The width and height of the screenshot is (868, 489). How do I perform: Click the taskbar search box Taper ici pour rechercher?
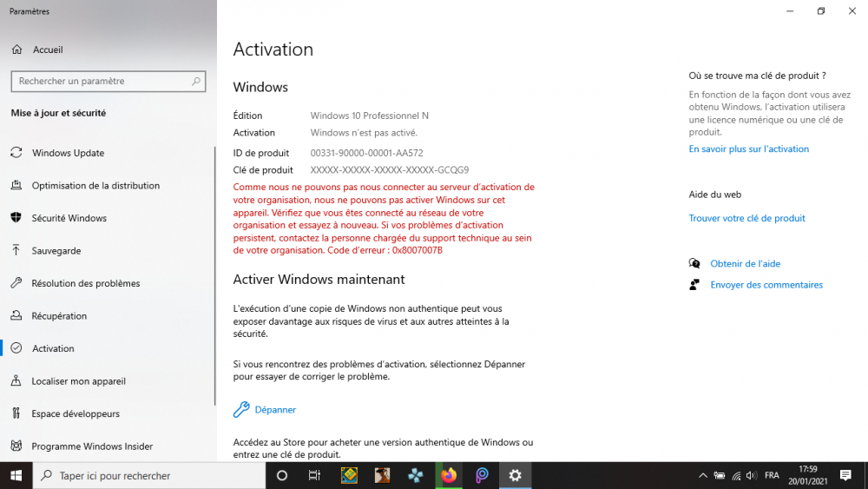[x=149, y=476]
